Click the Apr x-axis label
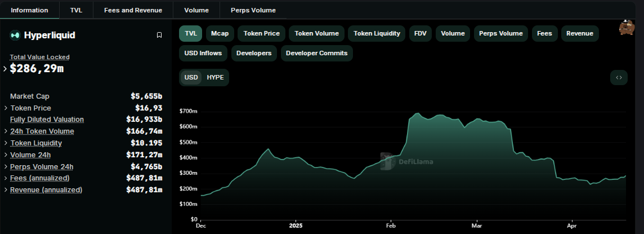This screenshot has width=644, height=234. [x=571, y=226]
